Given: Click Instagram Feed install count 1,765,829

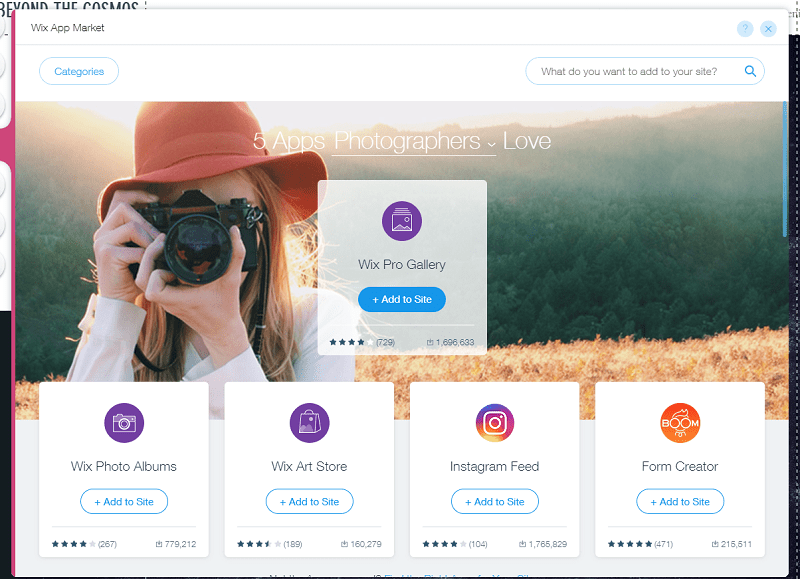Looking at the screenshot, I should [x=543, y=544].
